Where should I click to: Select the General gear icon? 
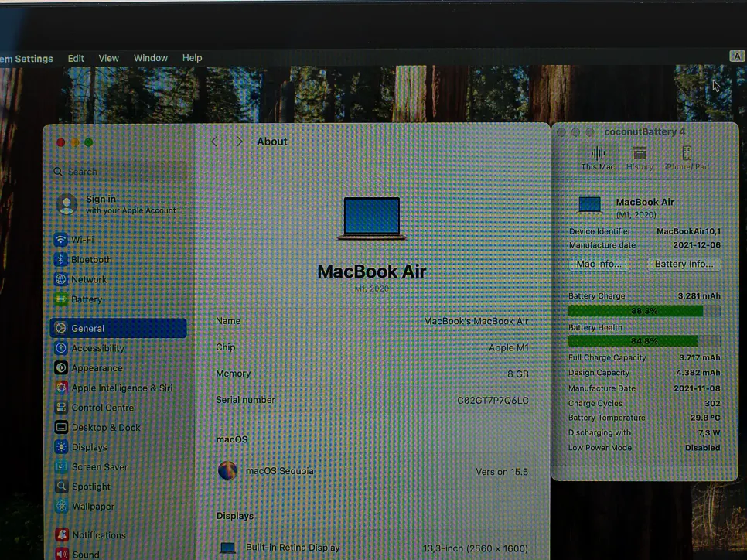pyautogui.click(x=60, y=328)
